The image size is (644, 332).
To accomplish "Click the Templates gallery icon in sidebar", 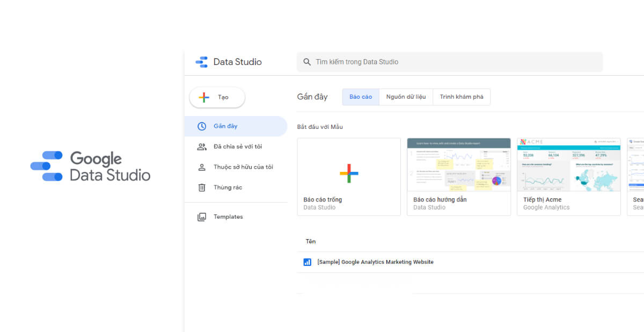I will 202,217.
